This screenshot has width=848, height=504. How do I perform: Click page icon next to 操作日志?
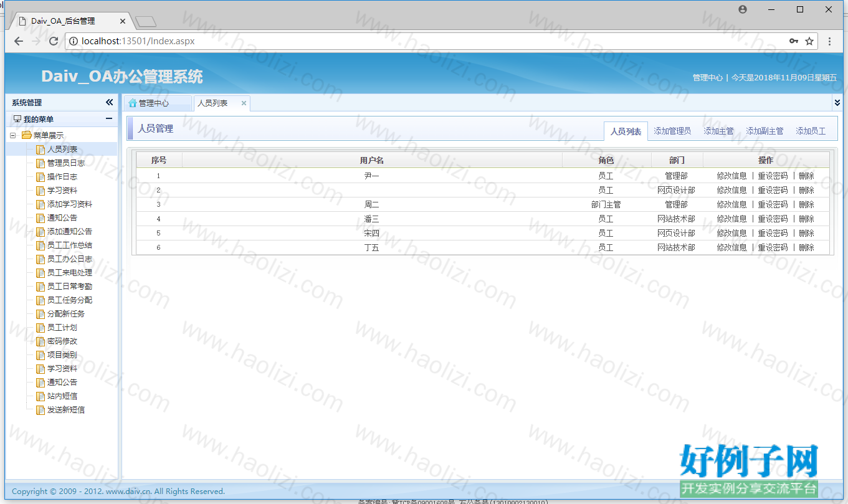click(x=40, y=177)
